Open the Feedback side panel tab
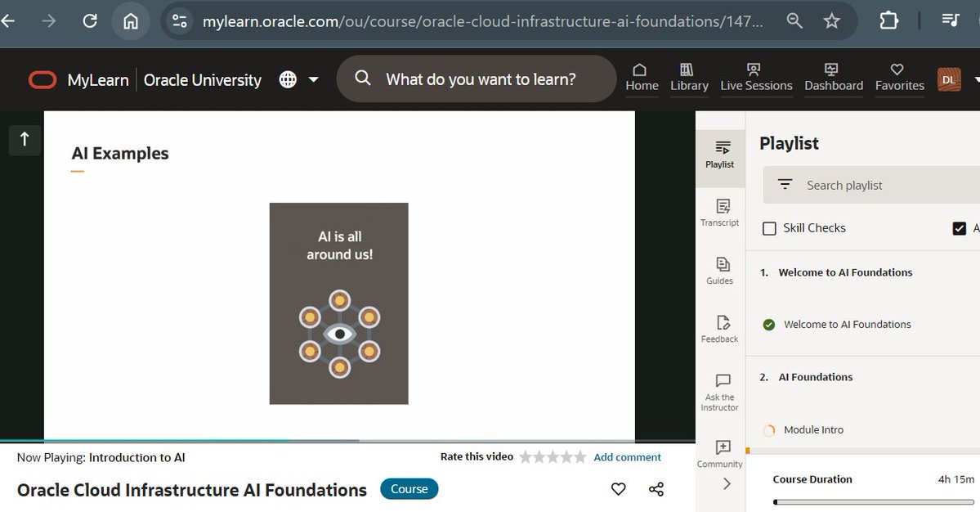Viewport: 980px width, 512px height. pyautogui.click(x=720, y=330)
